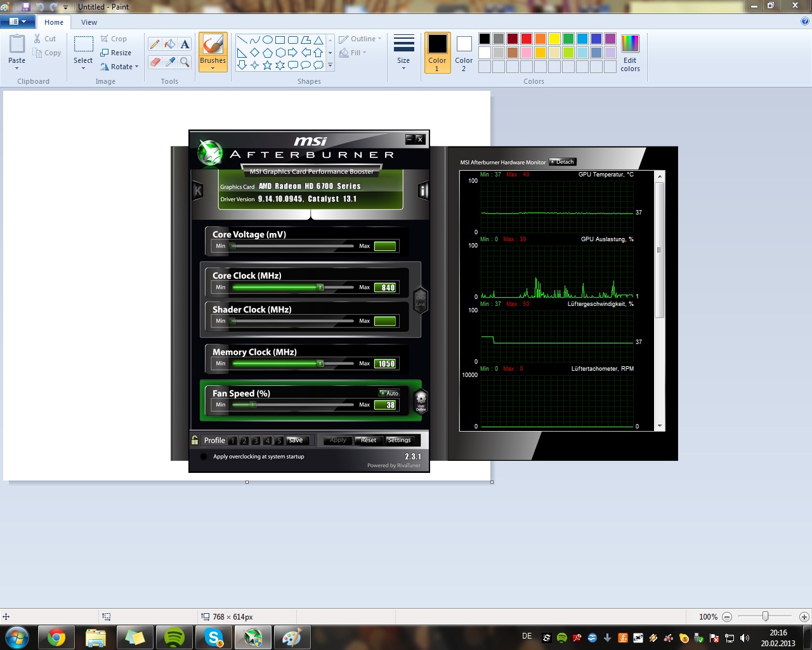Screen dimensions: 812x650
Task: Open Customize Quick Access Toolbar dropdown
Action: pyautogui.click(x=65, y=7)
